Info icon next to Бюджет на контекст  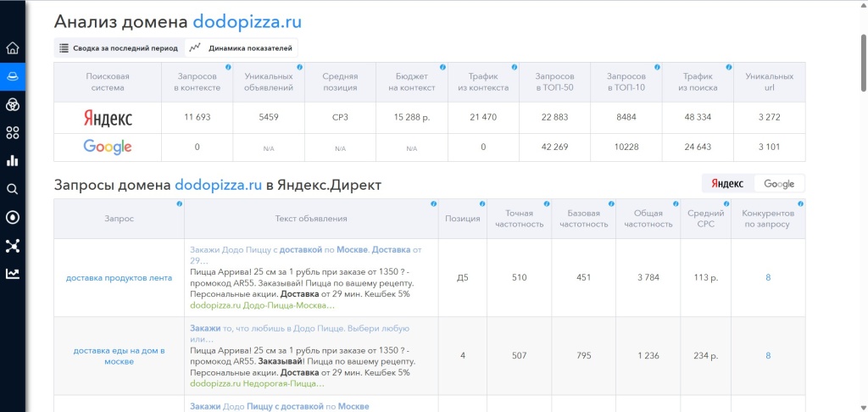tap(442, 67)
